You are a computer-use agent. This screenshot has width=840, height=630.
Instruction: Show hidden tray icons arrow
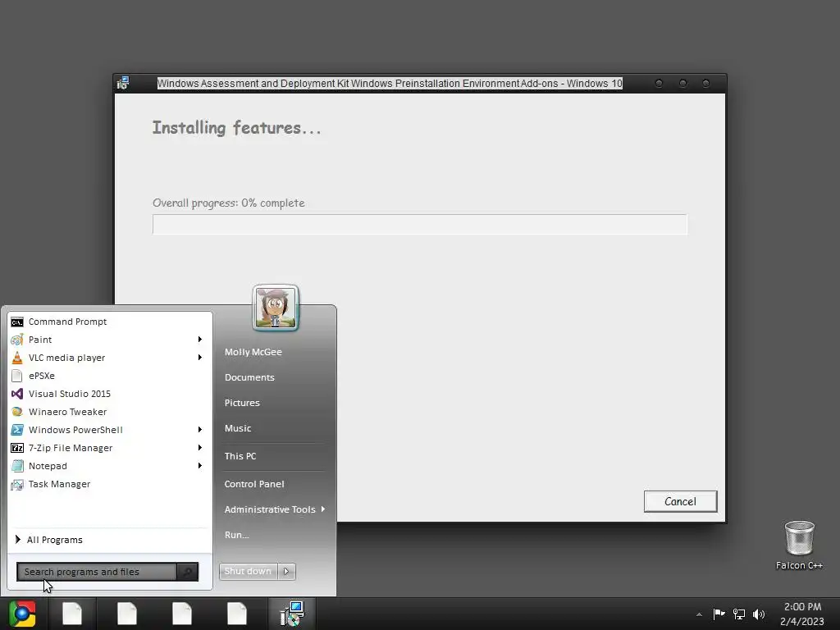point(699,614)
